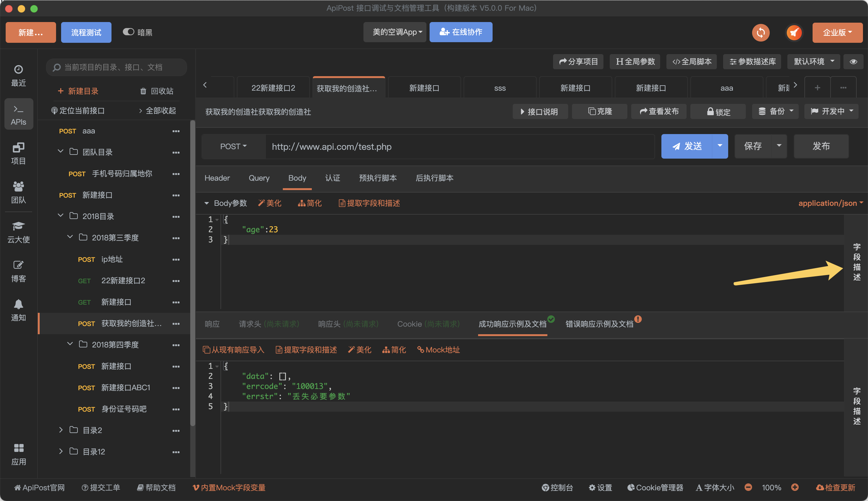Open the 错误响应示例及文档 tab
Image resolution: width=868 pixels, height=501 pixels.
click(599, 324)
